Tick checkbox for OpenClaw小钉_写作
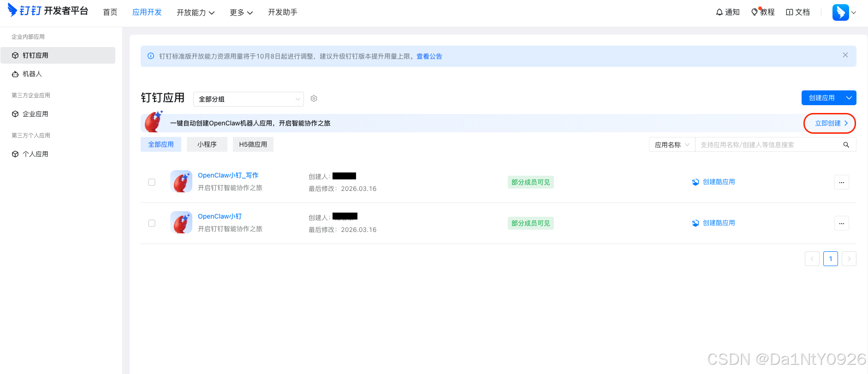868x374 pixels. 152,182
